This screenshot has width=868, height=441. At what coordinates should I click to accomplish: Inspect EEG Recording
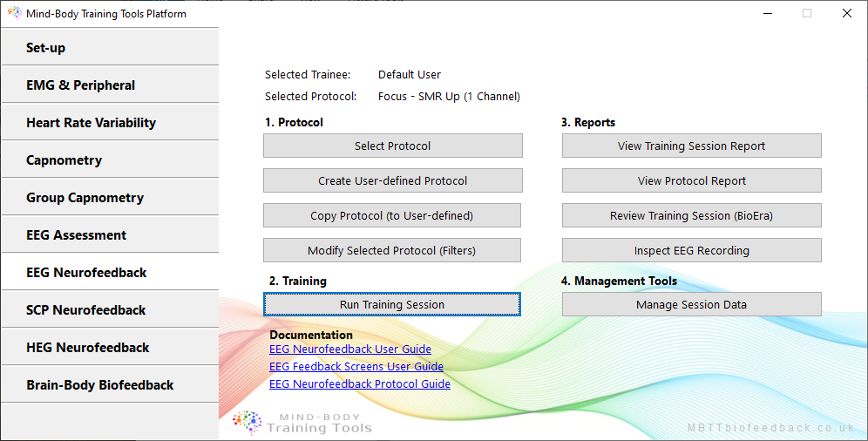tap(691, 250)
